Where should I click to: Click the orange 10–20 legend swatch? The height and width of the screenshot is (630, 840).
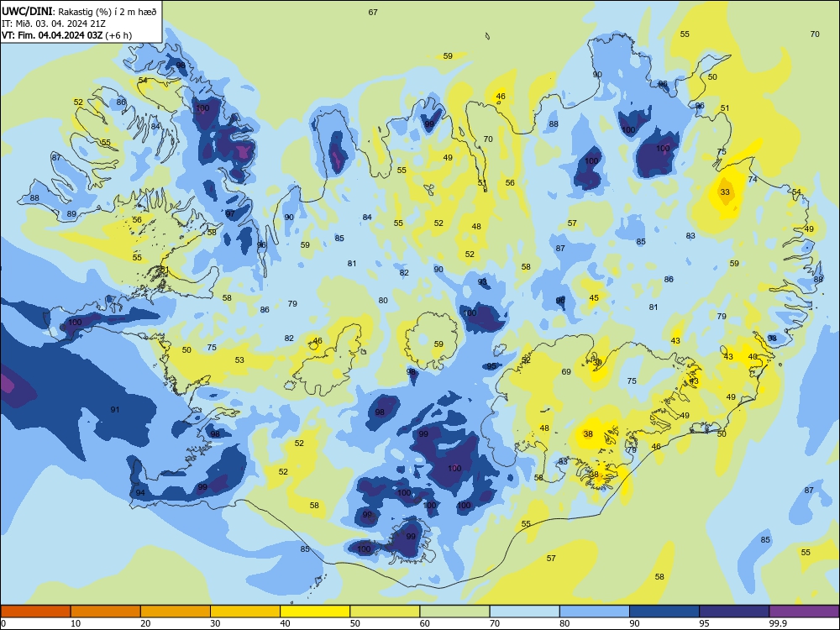106,612
